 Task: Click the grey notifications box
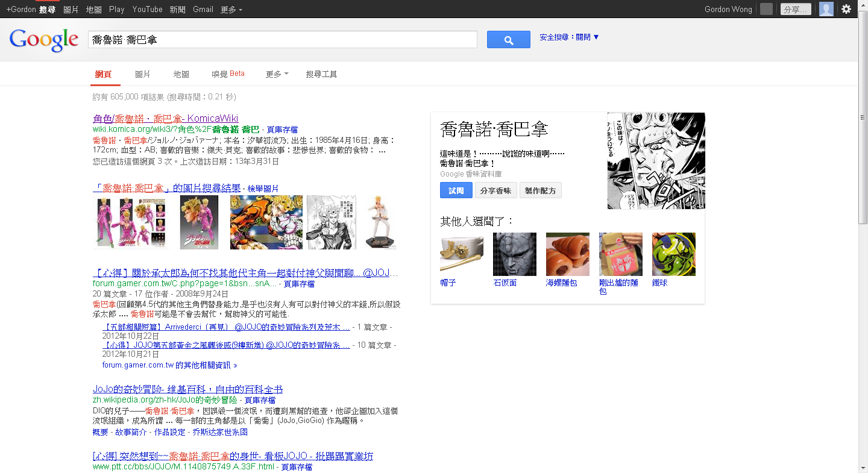point(766,9)
